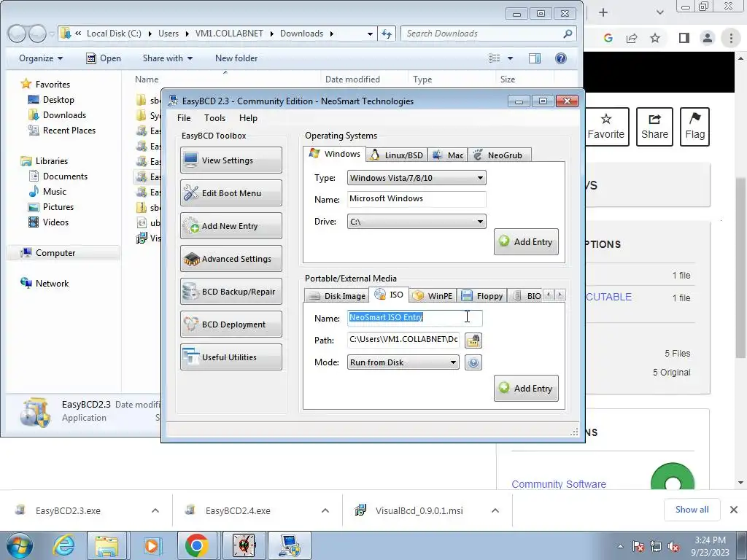The height and width of the screenshot is (560, 747).
Task: Switch to the Windows OS tab
Action: coord(334,154)
